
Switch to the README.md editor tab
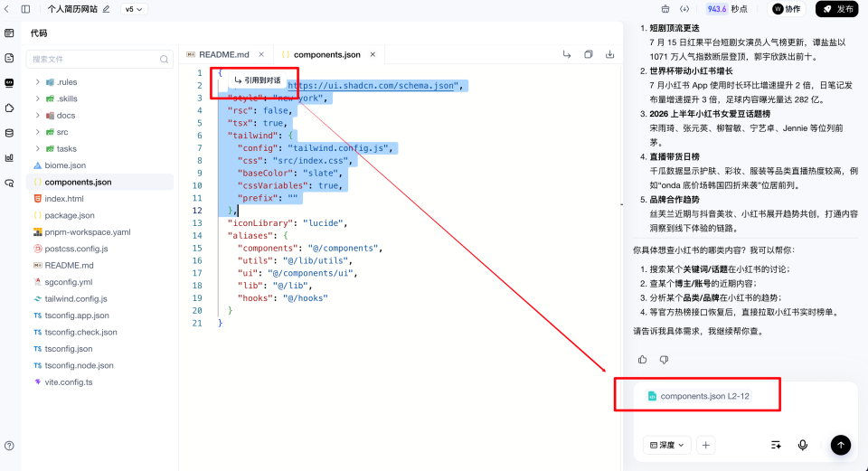click(x=223, y=54)
